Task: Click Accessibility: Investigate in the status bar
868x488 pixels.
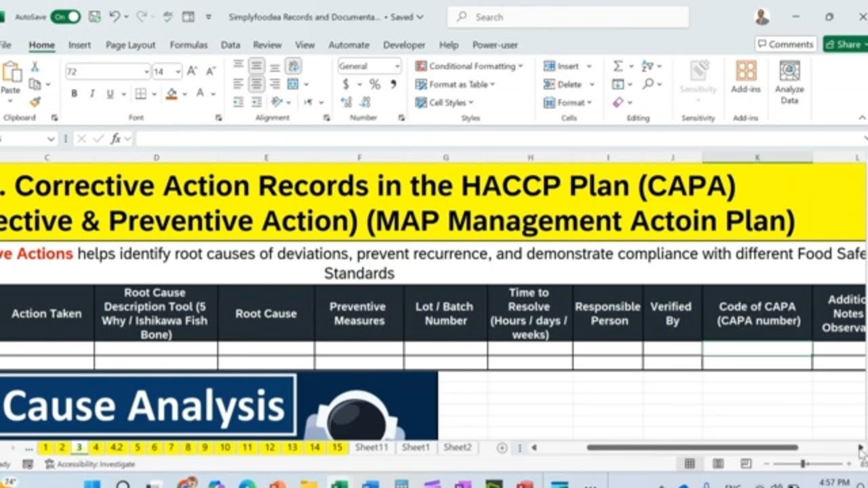Action: coord(90,464)
